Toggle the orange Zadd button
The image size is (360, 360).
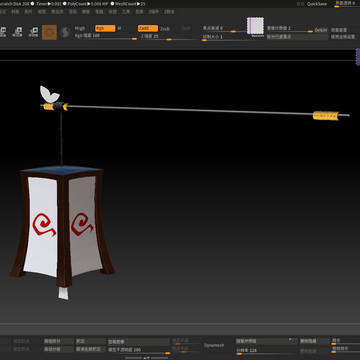pyautogui.click(x=148, y=28)
